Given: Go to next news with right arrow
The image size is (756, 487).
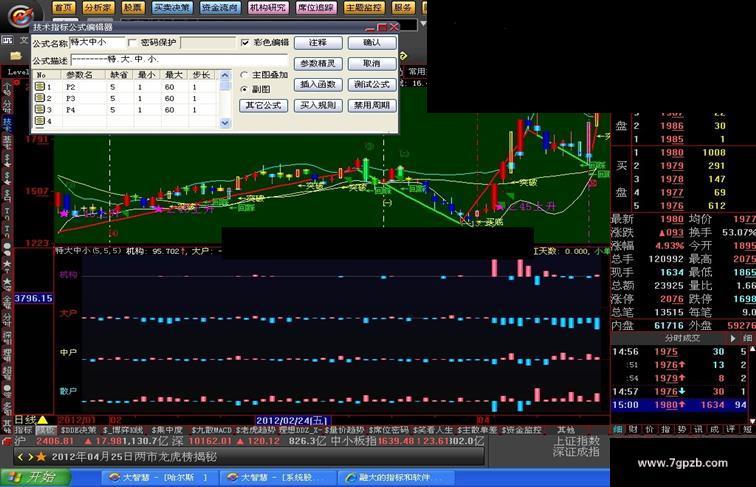Looking at the screenshot, I should point(30,457).
